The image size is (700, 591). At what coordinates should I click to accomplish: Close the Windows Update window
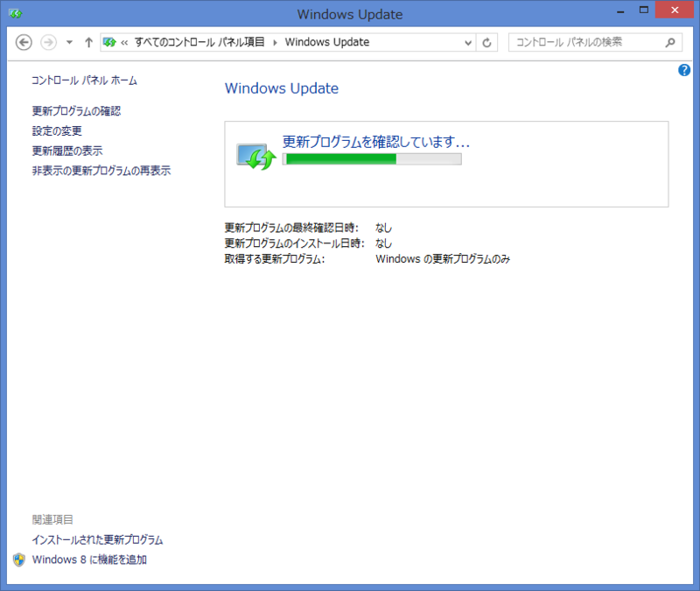click(x=675, y=10)
